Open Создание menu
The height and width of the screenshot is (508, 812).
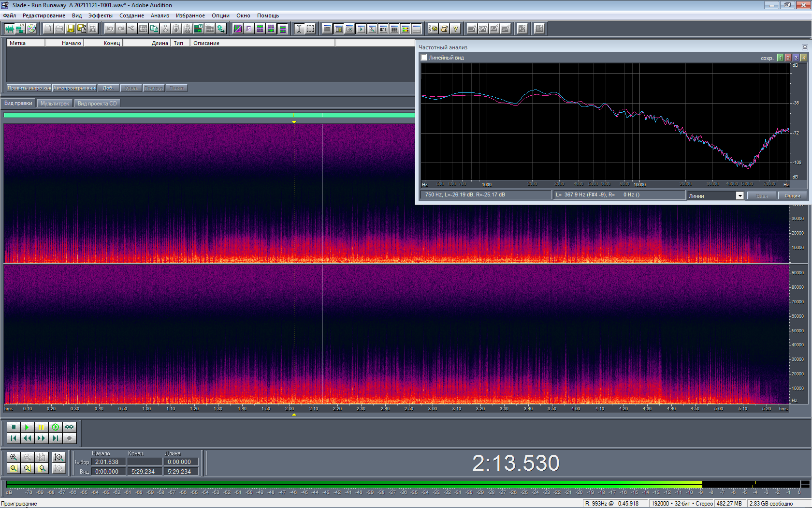point(132,15)
